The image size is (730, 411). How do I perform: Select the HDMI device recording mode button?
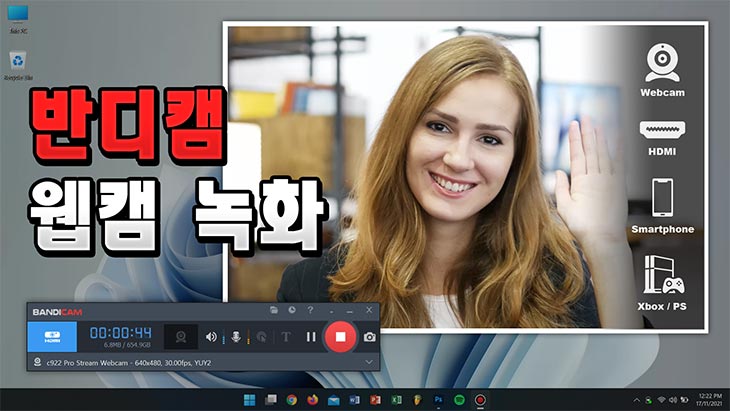52,337
